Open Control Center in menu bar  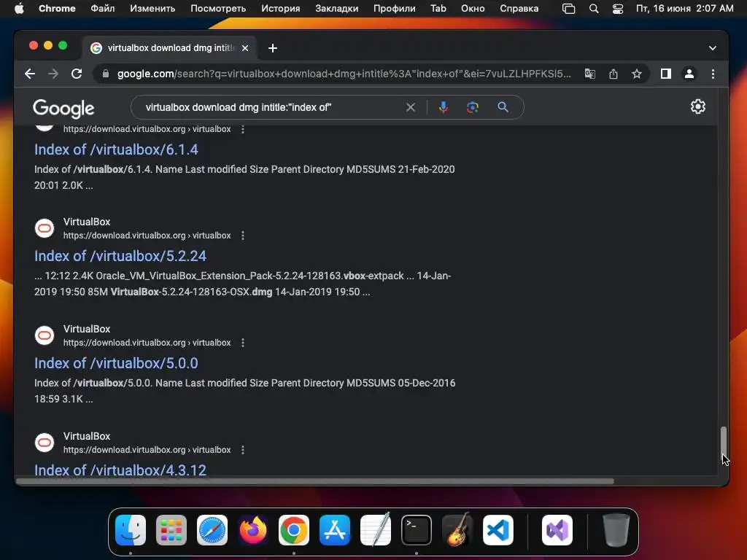pyautogui.click(x=617, y=8)
